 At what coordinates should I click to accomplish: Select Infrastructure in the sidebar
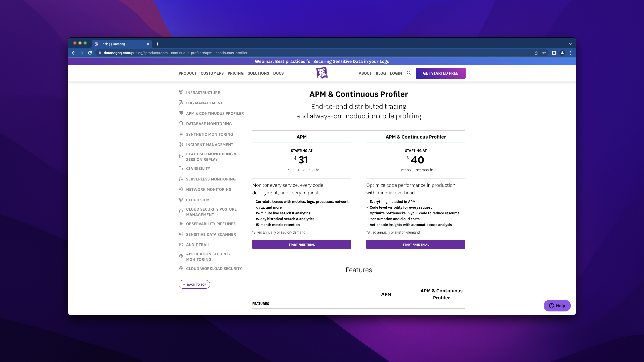[203, 92]
